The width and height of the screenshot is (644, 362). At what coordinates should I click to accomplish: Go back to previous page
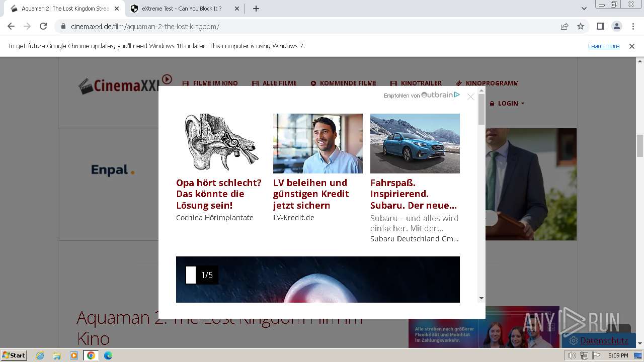click(11, 27)
